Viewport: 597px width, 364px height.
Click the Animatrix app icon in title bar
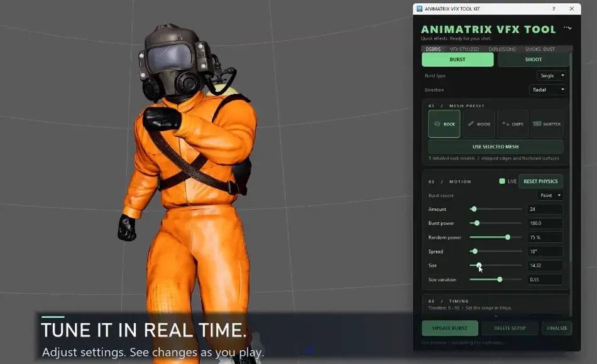[419, 9]
